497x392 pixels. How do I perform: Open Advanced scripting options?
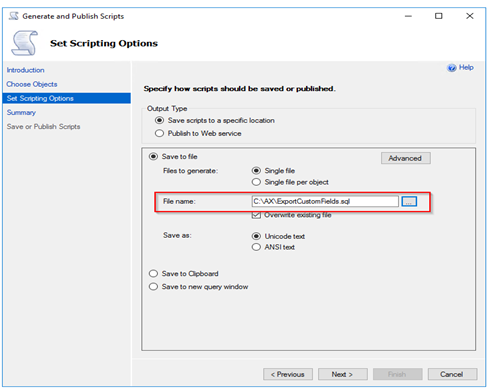406,158
